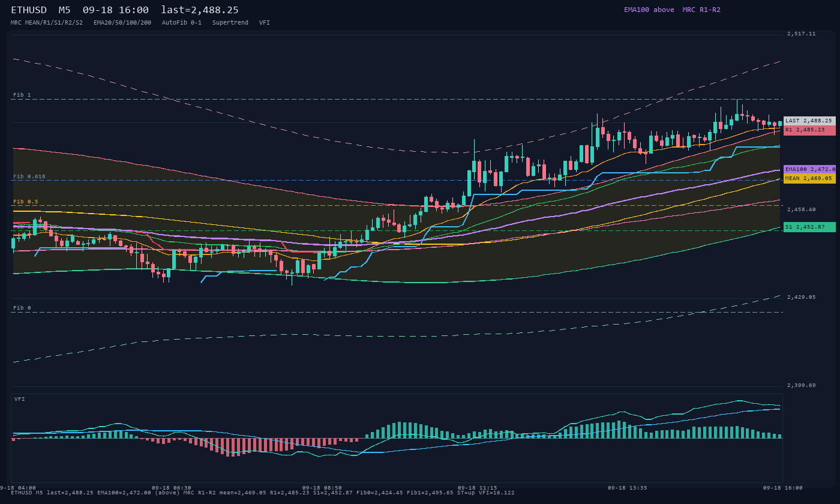Click the EMA100 2,472.0 price tag
Image resolution: width=840 pixels, height=504 pixels.
point(809,169)
